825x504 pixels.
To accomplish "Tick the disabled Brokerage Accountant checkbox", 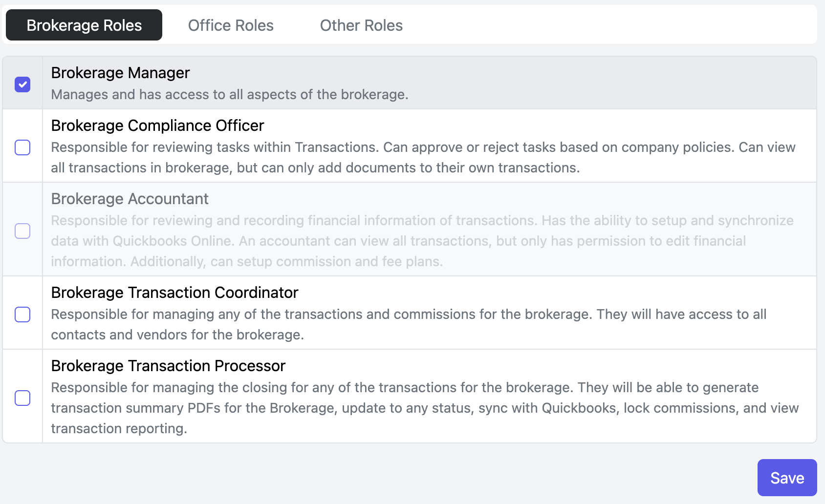I will pyautogui.click(x=22, y=231).
